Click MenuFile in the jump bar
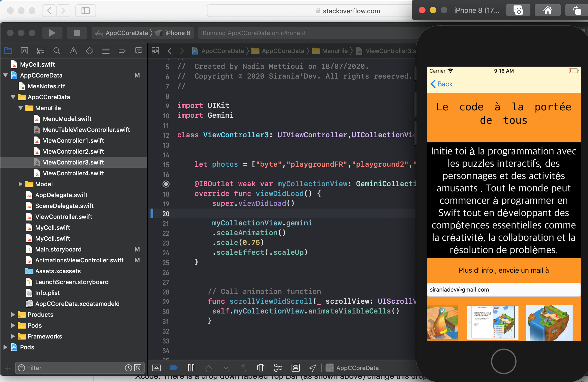The image size is (588, 382). pos(330,51)
